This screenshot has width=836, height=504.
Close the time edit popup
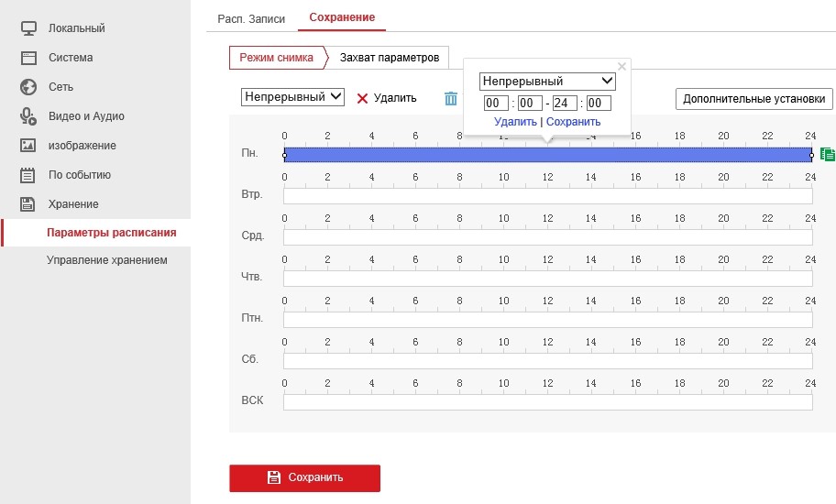[x=621, y=66]
